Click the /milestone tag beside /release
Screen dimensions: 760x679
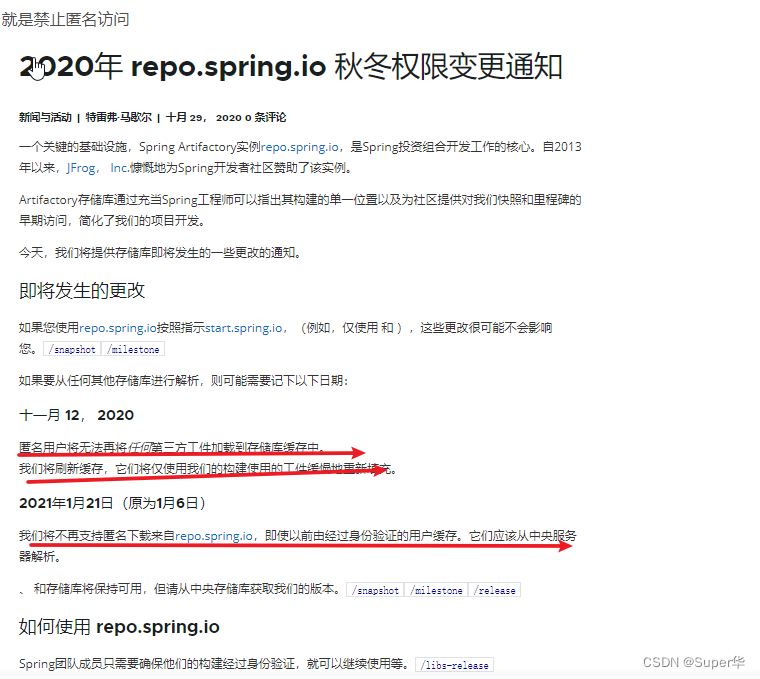(x=436, y=590)
